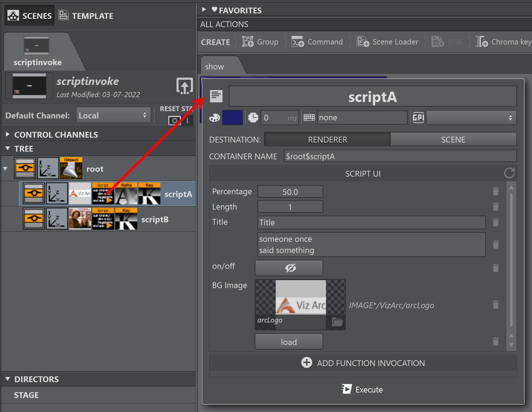Image resolution: width=532 pixels, height=412 pixels.
Task: Click the CONTAINER NAME input field
Action: pyautogui.click(x=400, y=156)
